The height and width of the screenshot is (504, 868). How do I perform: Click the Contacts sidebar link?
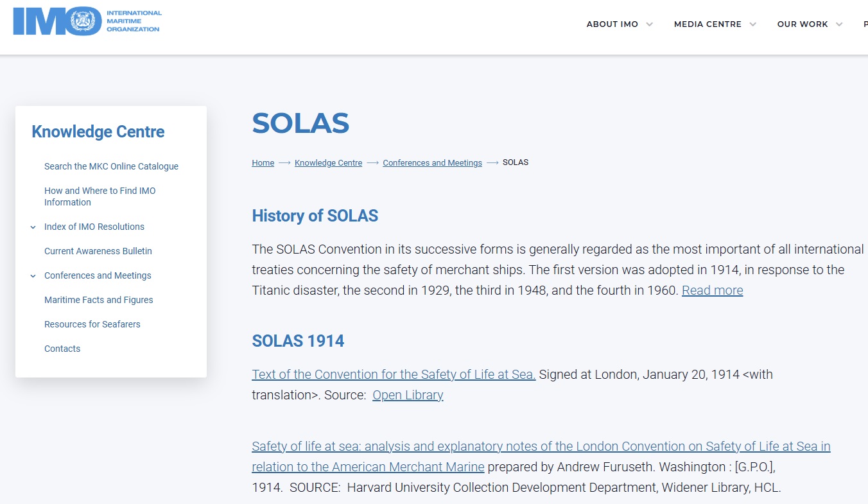pos(62,349)
